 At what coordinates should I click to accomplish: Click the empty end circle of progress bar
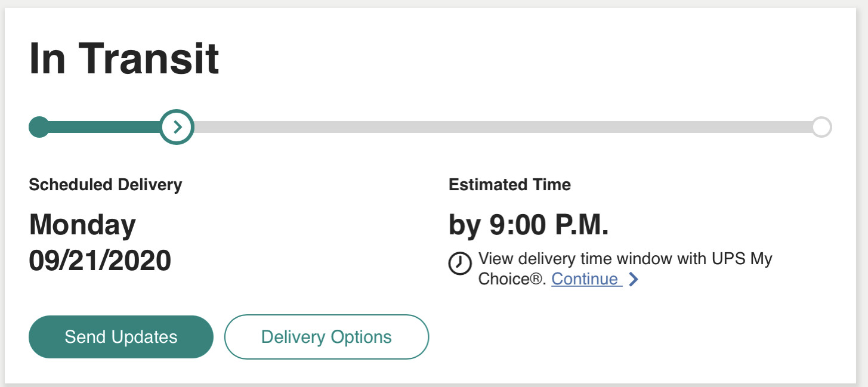[x=821, y=127]
